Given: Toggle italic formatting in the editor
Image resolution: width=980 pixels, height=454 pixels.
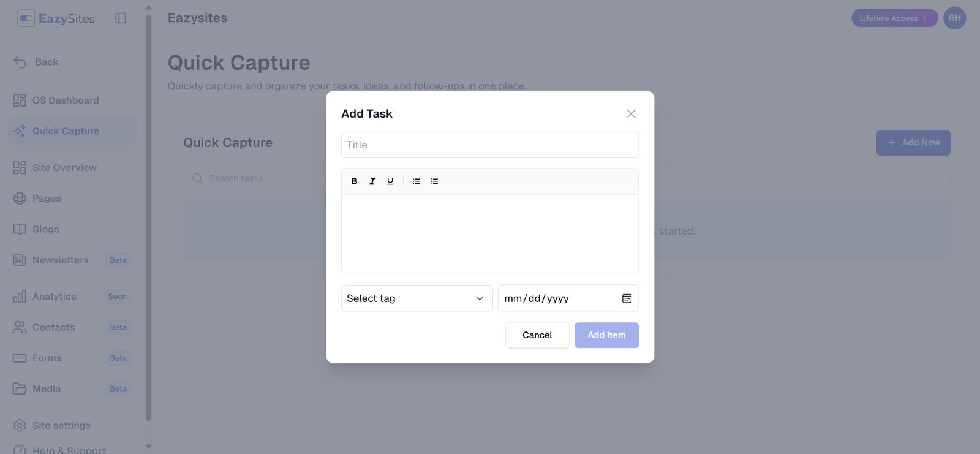Looking at the screenshot, I should 372,181.
